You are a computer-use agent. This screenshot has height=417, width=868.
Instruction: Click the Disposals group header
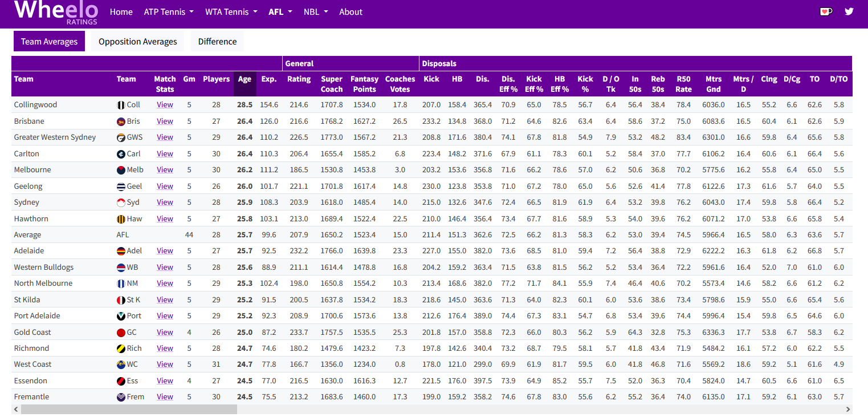pos(635,63)
